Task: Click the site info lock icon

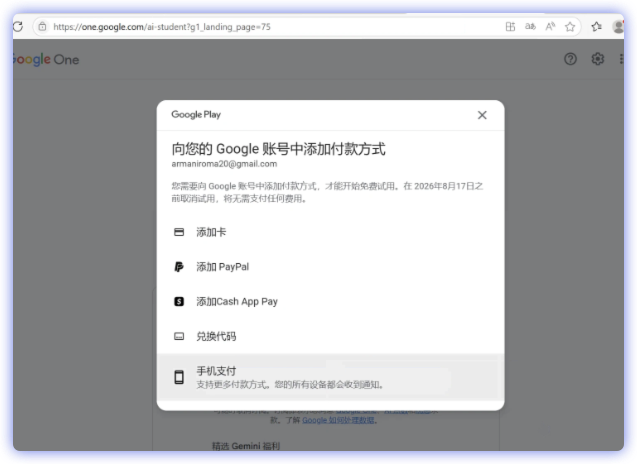Action: [42, 26]
